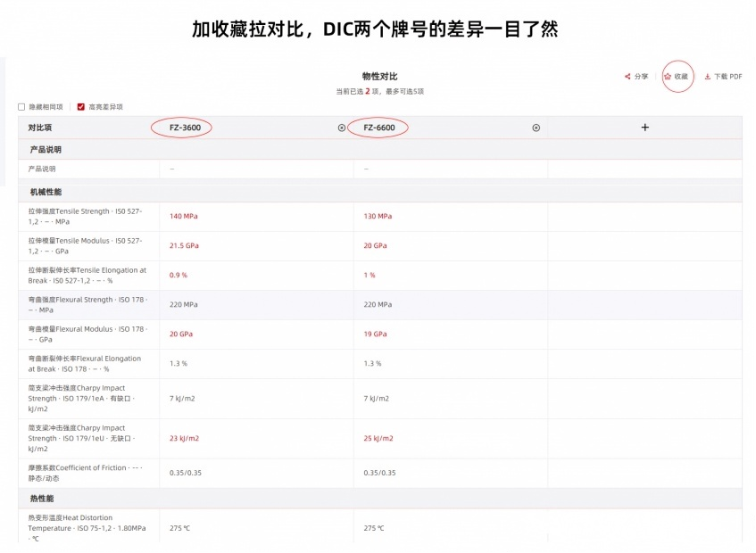This screenshot has height=553, width=756.
Task: Click the favorite star icon 收藏
Action: pos(668,77)
